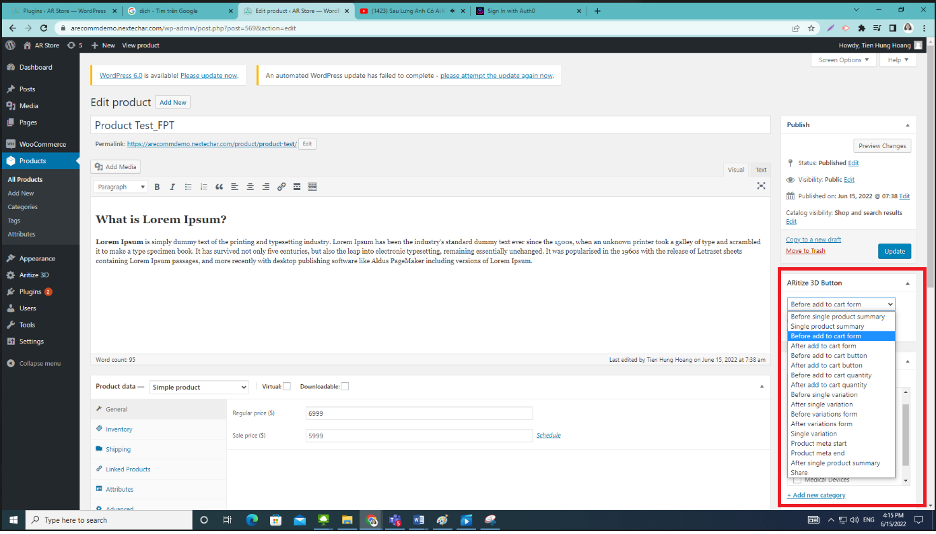This screenshot has width=936, height=534.
Task: Align text right in the editor
Action: [266, 187]
